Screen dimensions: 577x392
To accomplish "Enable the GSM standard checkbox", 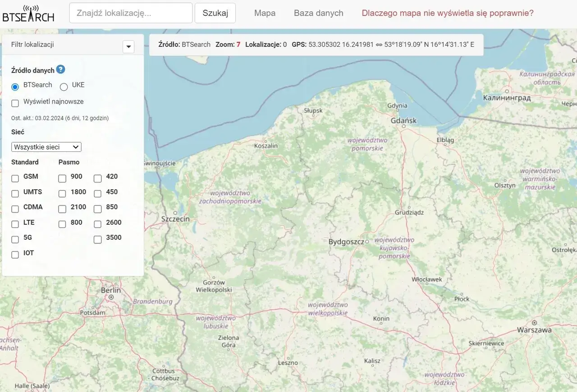I will click(x=15, y=178).
